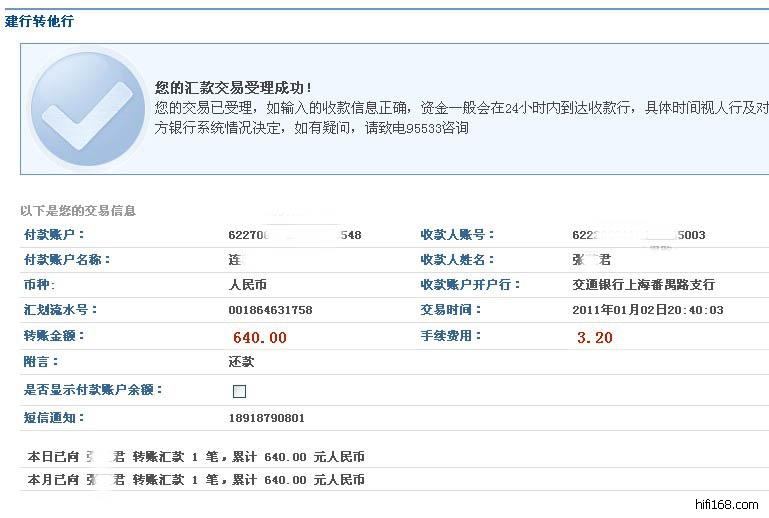Click the 交通银行上海番禺路支行 bank name

tap(643, 285)
